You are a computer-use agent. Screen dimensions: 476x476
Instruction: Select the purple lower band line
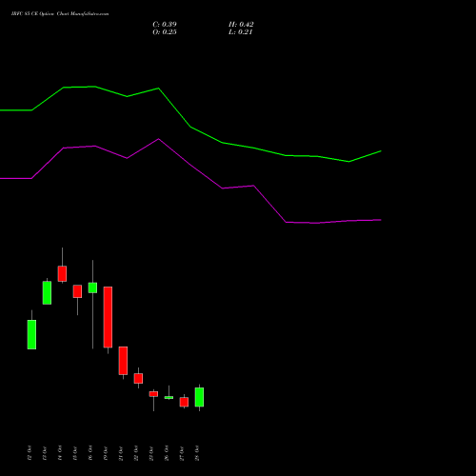(190, 164)
